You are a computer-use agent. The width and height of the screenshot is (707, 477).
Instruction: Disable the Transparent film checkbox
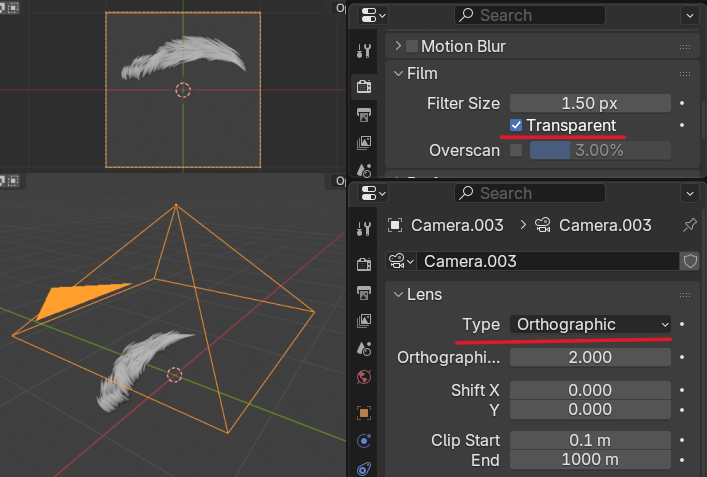pyautogui.click(x=516, y=125)
